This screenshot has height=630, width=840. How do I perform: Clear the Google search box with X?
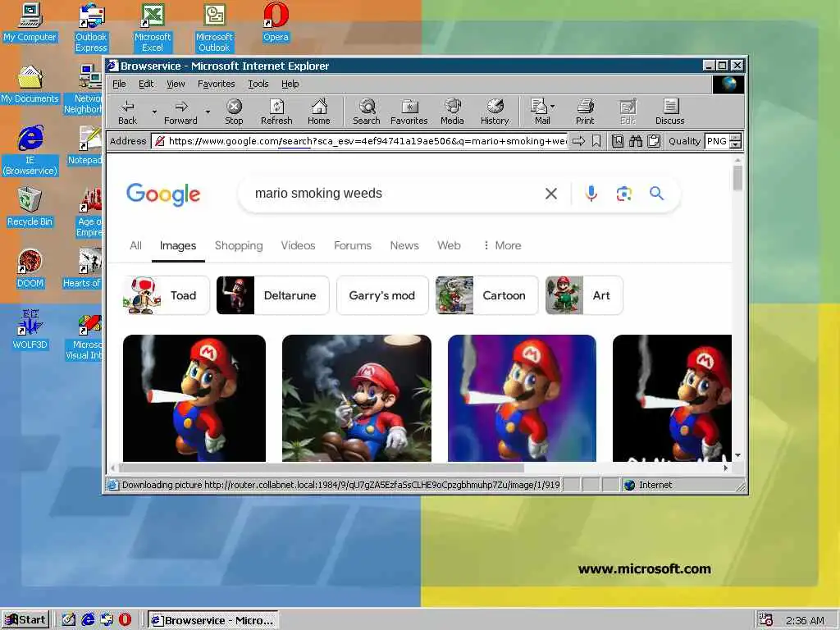click(551, 194)
